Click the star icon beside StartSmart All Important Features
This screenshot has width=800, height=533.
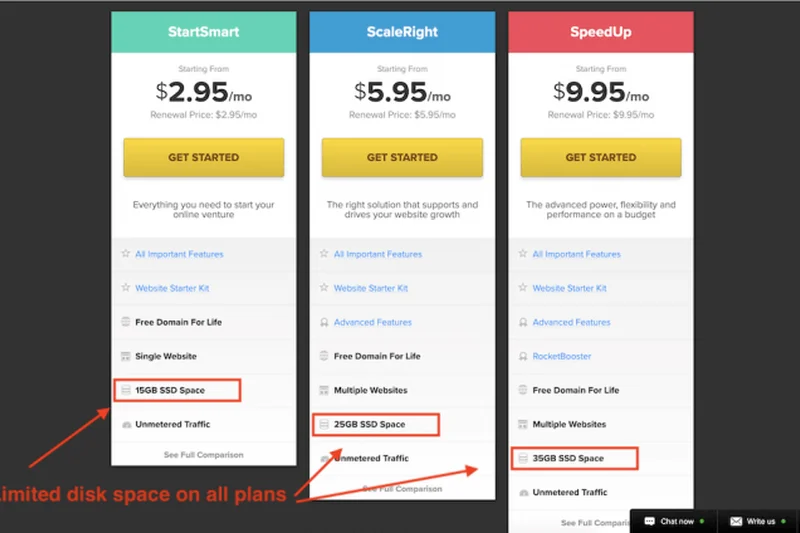pos(126,254)
